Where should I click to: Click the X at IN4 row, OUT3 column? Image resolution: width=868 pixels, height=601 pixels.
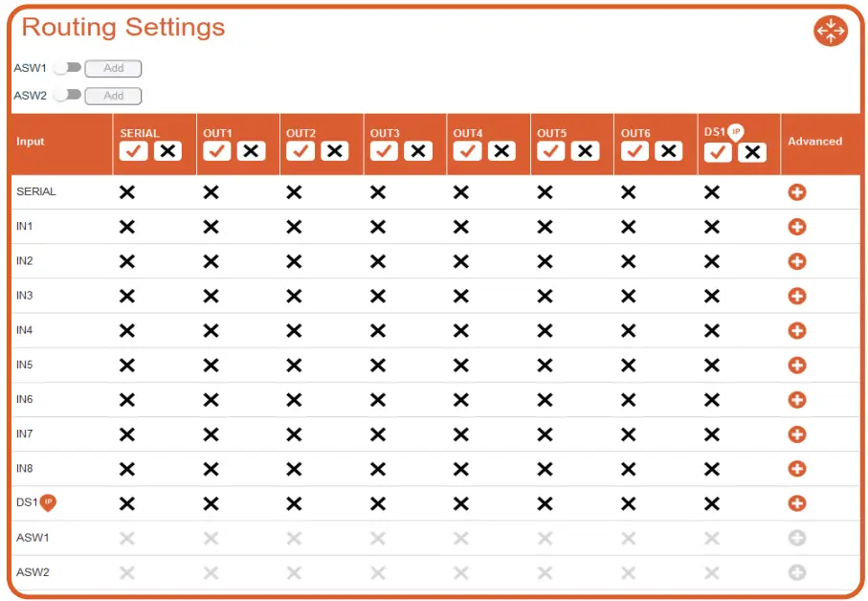378,330
